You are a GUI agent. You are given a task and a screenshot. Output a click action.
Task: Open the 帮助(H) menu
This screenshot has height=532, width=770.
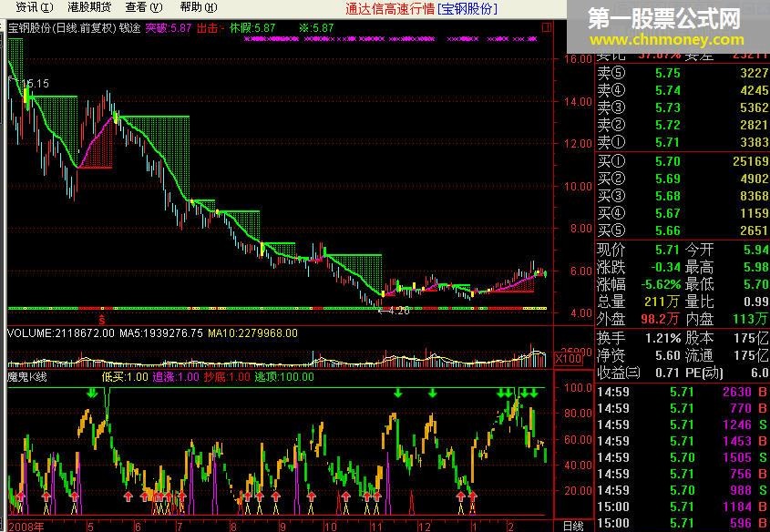(x=199, y=7)
